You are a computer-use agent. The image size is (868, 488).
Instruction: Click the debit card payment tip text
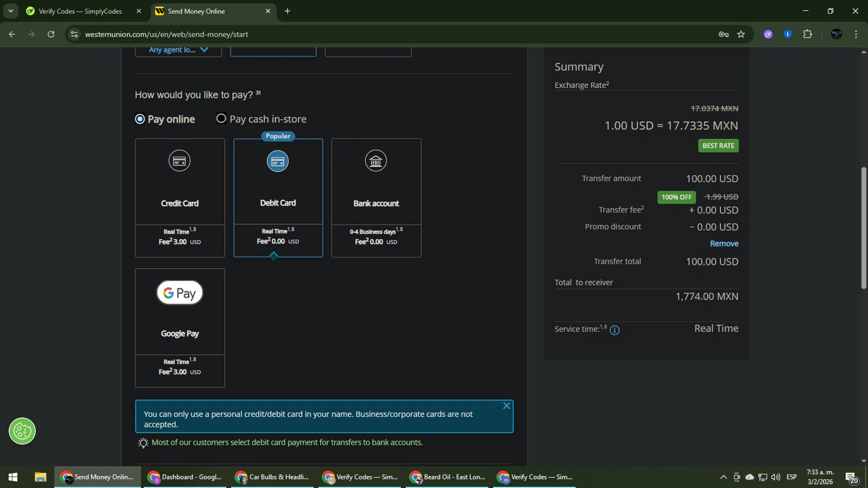tap(287, 442)
